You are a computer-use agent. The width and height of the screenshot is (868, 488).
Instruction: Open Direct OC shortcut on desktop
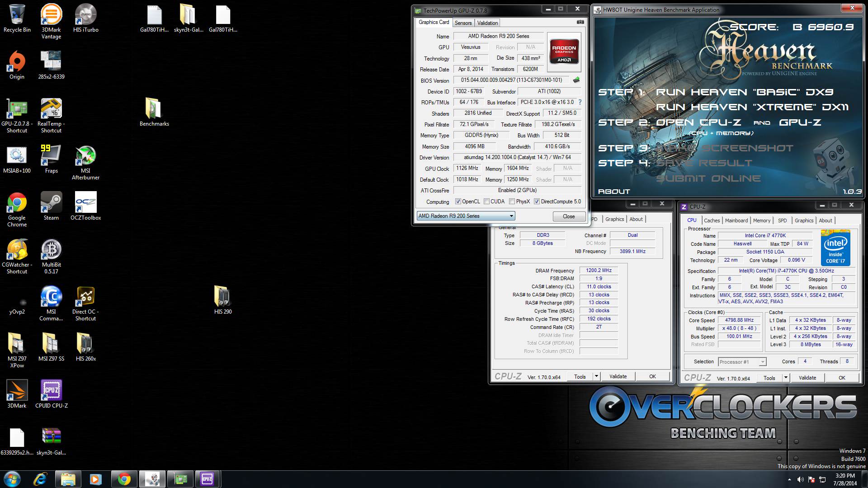click(85, 303)
